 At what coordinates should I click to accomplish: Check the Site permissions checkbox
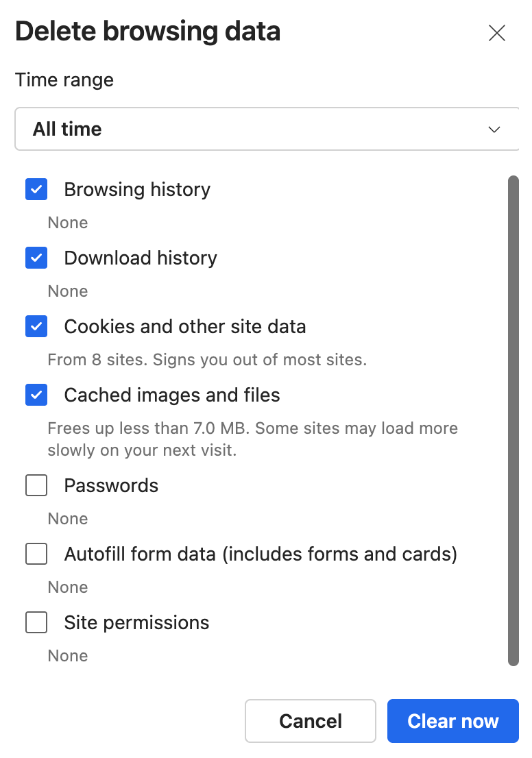36,622
